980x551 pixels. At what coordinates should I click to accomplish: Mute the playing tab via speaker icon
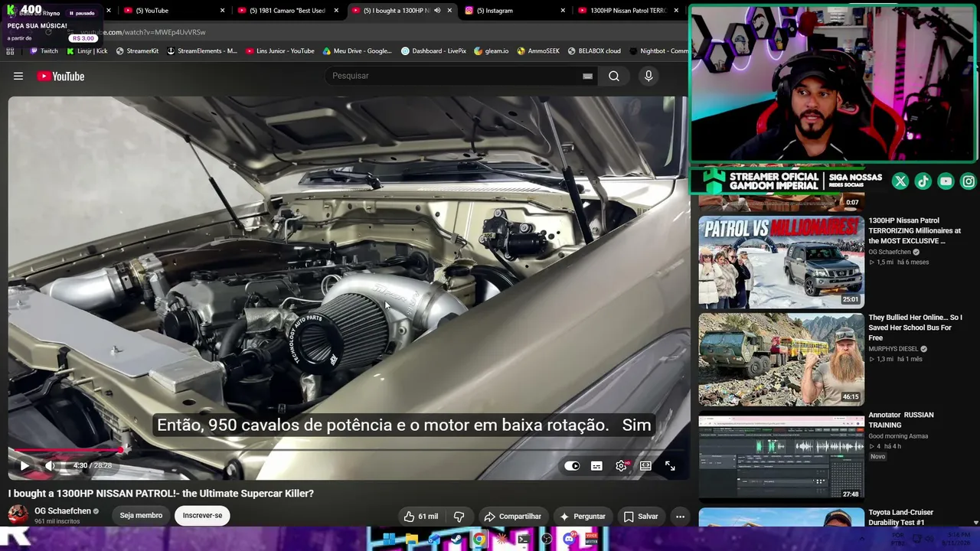tap(437, 11)
